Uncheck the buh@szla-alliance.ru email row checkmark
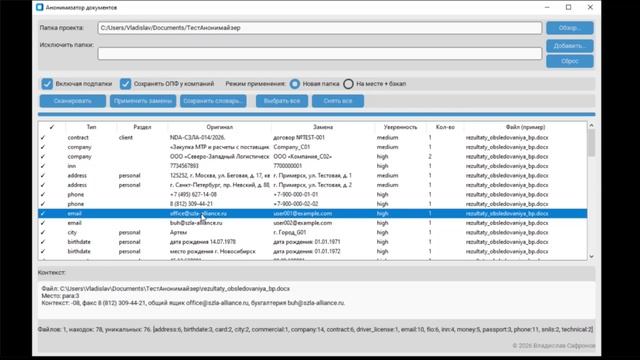The height and width of the screenshot is (360, 640). pos(43,223)
